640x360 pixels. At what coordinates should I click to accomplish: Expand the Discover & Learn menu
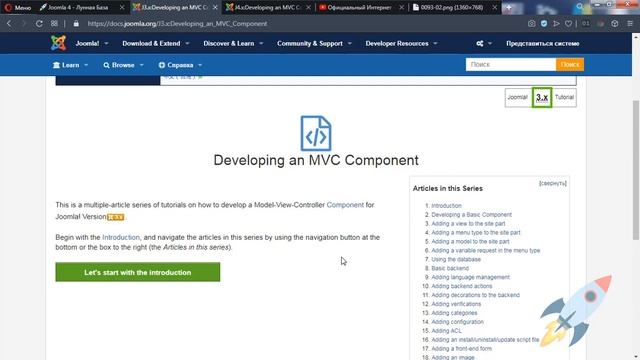pyautogui.click(x=233, y=43)
